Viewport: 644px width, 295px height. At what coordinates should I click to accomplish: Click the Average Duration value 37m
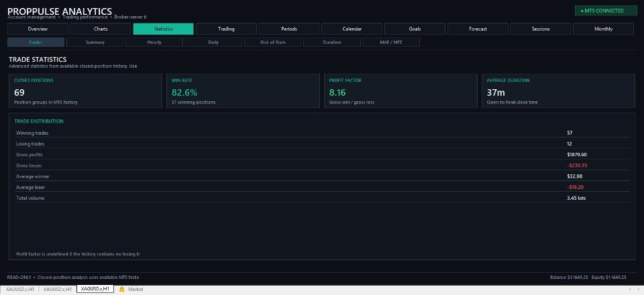point(496,93)
